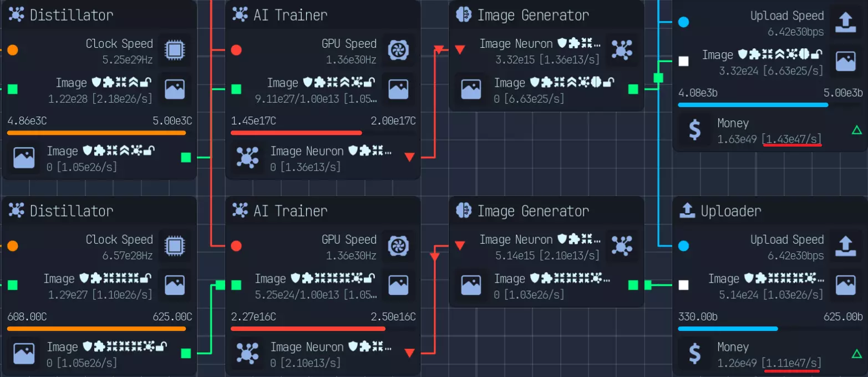Click orange progress bar in top Distillator
The width and height of the screenshot is (868, 377).
tap(97, 133)
